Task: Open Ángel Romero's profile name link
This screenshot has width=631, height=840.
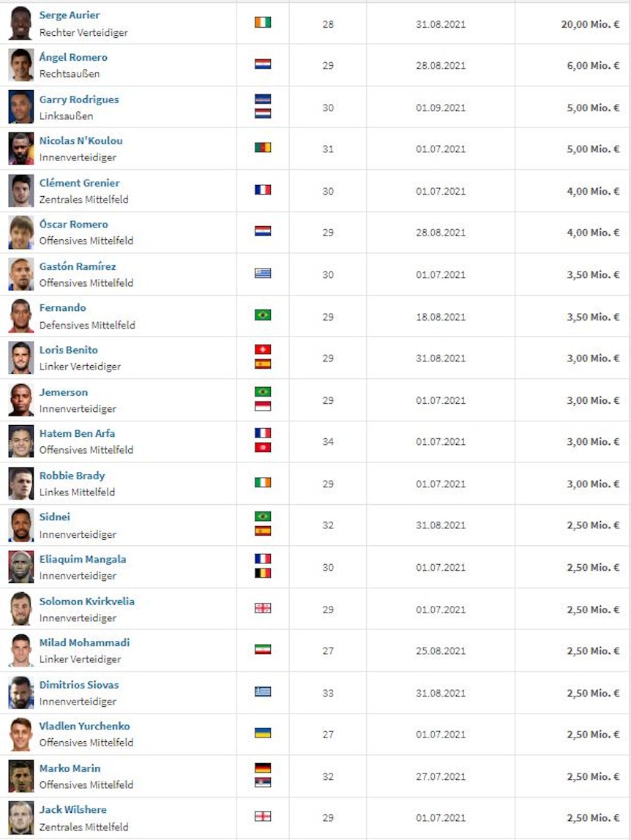Action: [x=73, y=57]
